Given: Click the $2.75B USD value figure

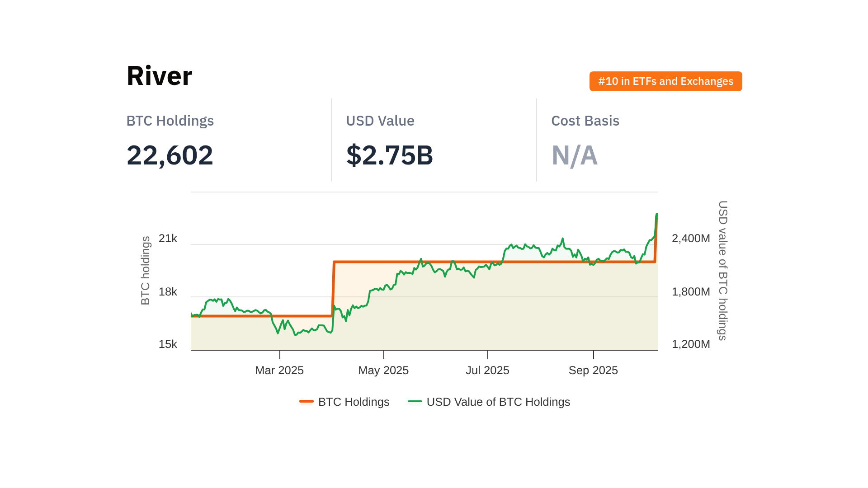Looking at the screenshot, I should click(389, 155).
